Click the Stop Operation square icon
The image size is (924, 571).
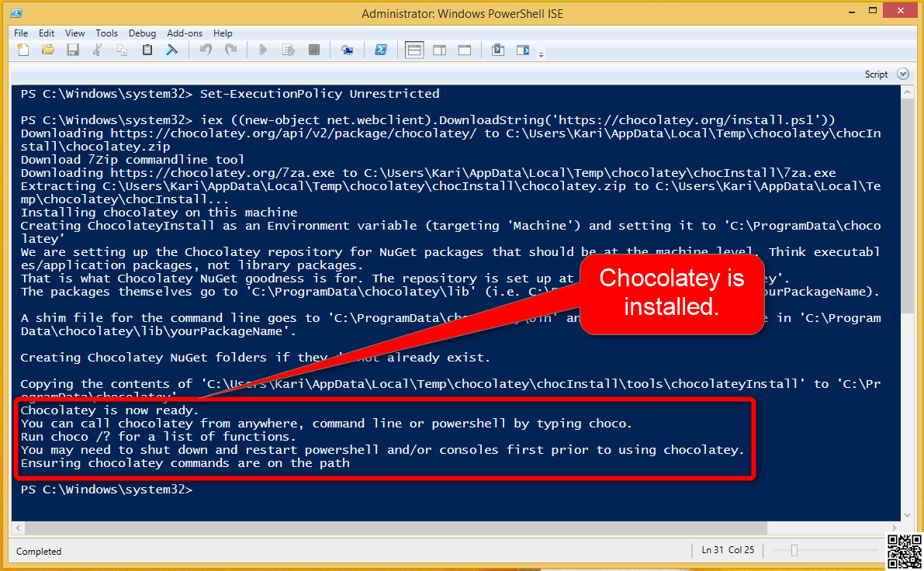point(314,50)
